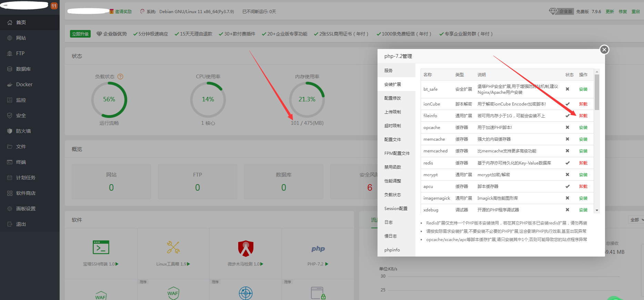This screenshot has width=644, height=300.
Task: Click the 立即升级 upgrade button
Action: click(x=80, y=34)
